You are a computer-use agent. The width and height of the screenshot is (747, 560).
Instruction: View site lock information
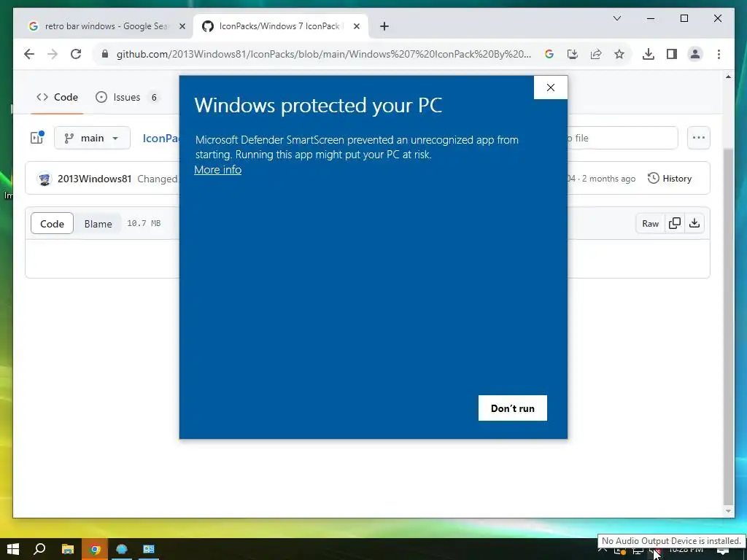(105, 54)
